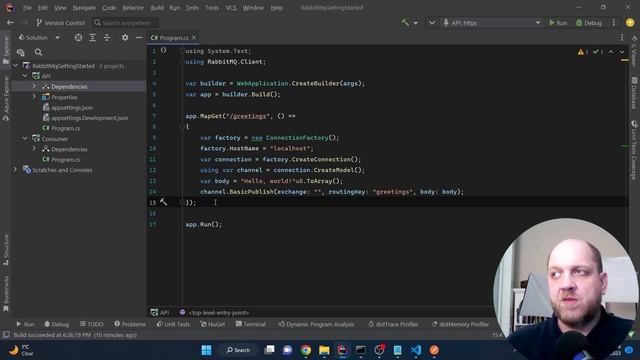Click the hammer quick-action icon on line 15
The width and height of the screenshot is (640, 360).
point(163,202)
